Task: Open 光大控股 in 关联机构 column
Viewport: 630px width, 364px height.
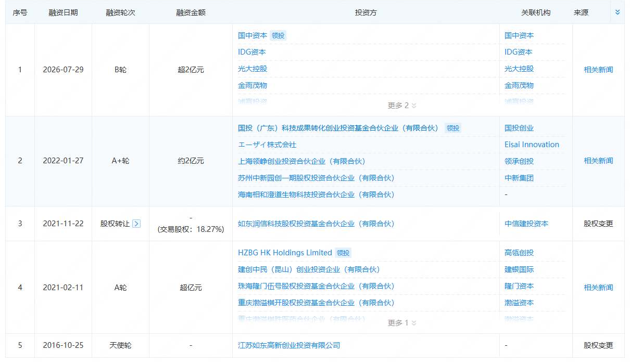Action: coord(519,69)
